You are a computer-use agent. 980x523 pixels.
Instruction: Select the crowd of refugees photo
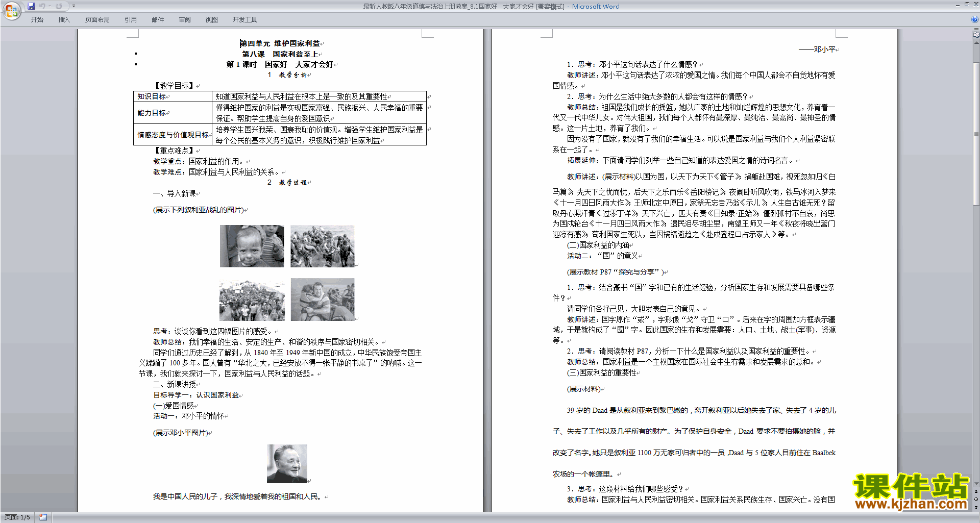pos(252,300)
